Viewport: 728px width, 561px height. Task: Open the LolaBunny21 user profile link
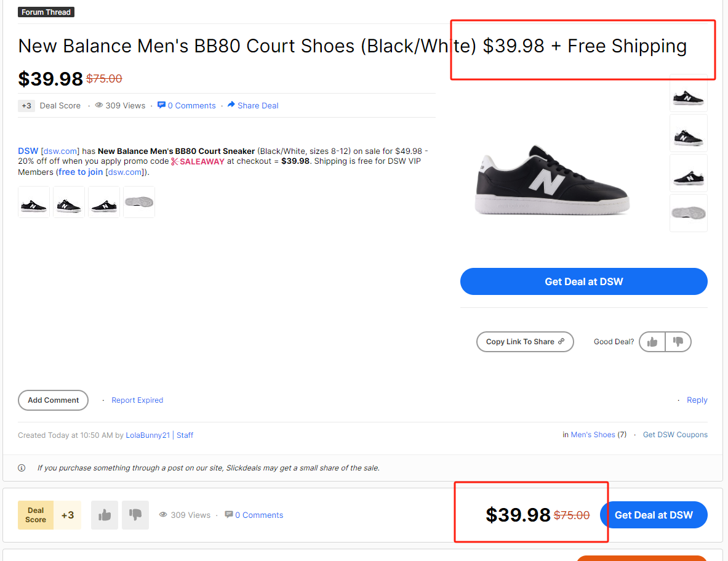(x=148, y=435)
